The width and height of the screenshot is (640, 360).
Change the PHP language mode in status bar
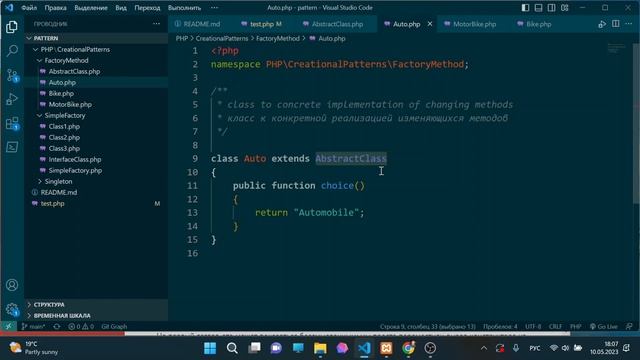click(x=576, y=327)
